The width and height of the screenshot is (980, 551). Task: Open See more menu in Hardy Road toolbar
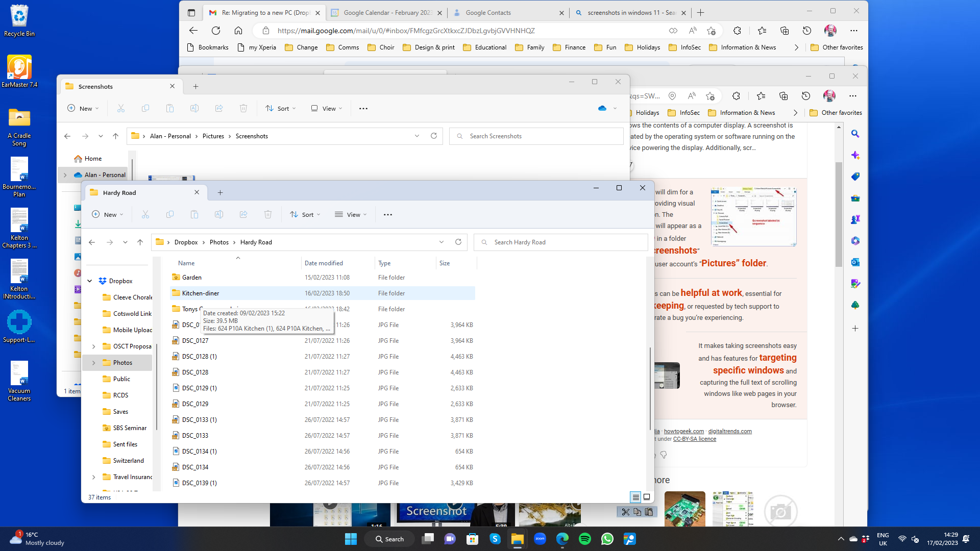388,215
